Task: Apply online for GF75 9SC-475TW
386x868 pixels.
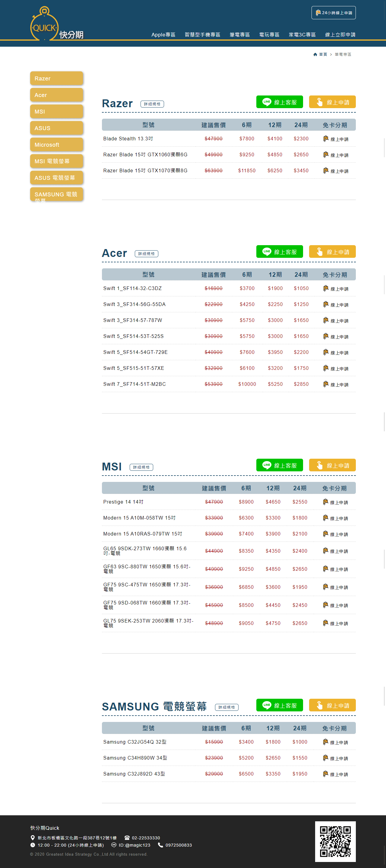Action: (x=335, y=587)
